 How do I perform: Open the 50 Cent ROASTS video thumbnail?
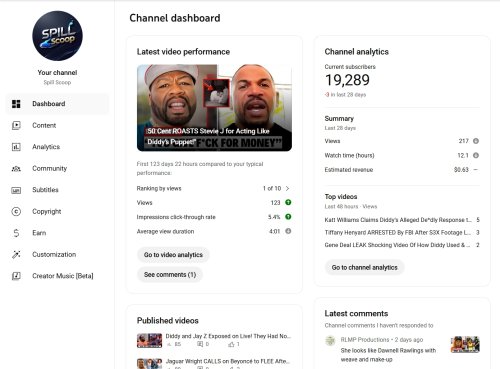pos(214,108)
